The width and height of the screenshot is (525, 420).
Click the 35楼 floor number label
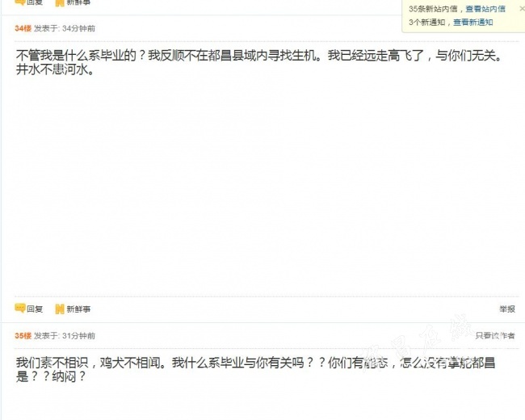tap(23, 336)
